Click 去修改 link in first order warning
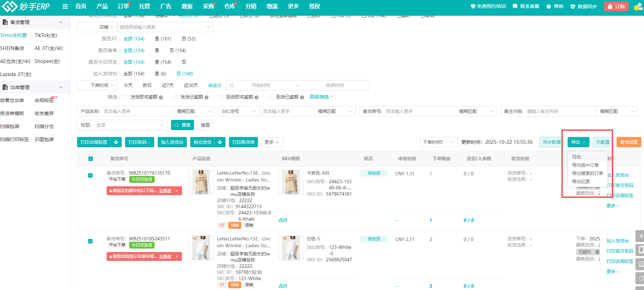The width and height of the screenshot is (644, 290). (x=165, y=191)
